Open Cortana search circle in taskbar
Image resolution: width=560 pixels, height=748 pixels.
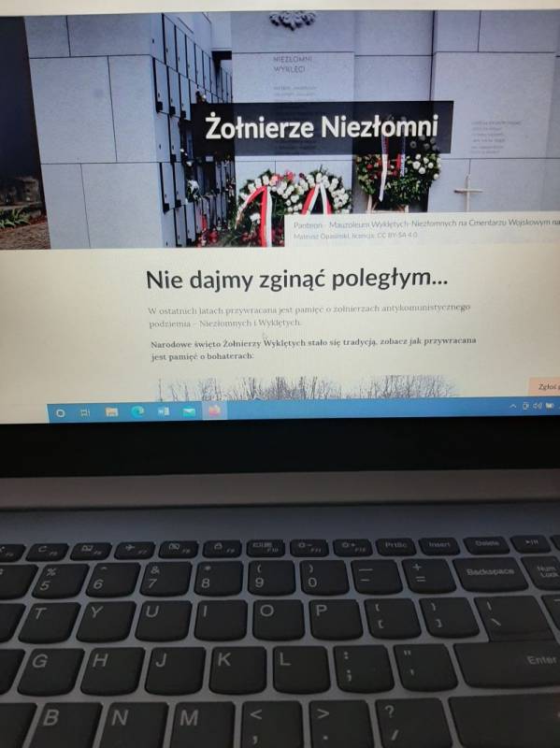[x=61, y=413]
